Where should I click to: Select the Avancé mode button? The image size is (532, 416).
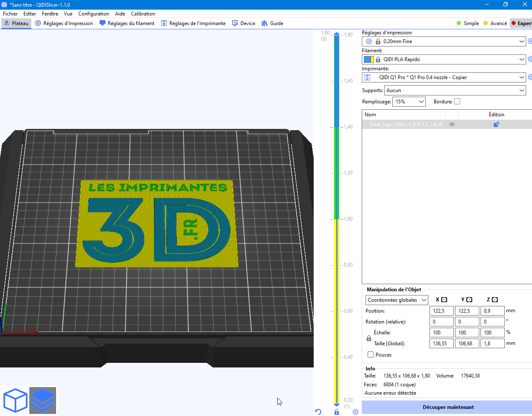point(495,23)
